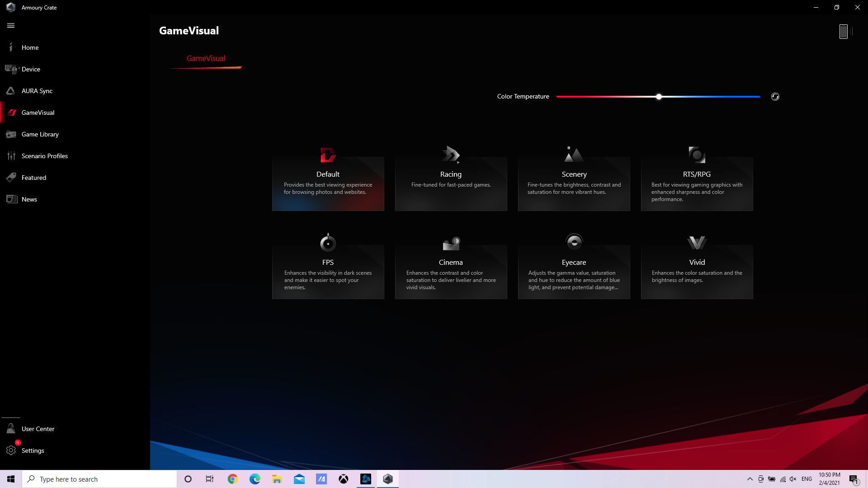Screen dimensions: 868x488
Task: Click the RTS/RPG mode icon
Action: pos(697,155)
